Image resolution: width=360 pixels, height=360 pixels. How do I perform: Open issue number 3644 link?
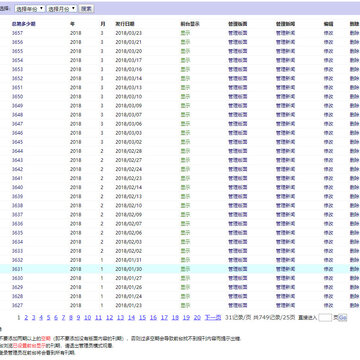click(17, 151)
